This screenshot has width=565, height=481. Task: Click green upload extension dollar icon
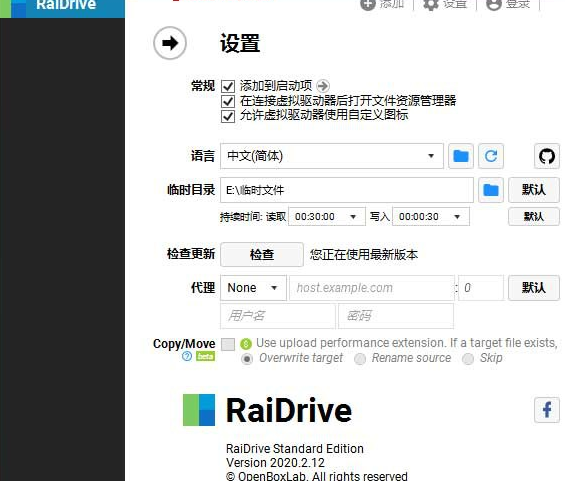tap(246, 344)
